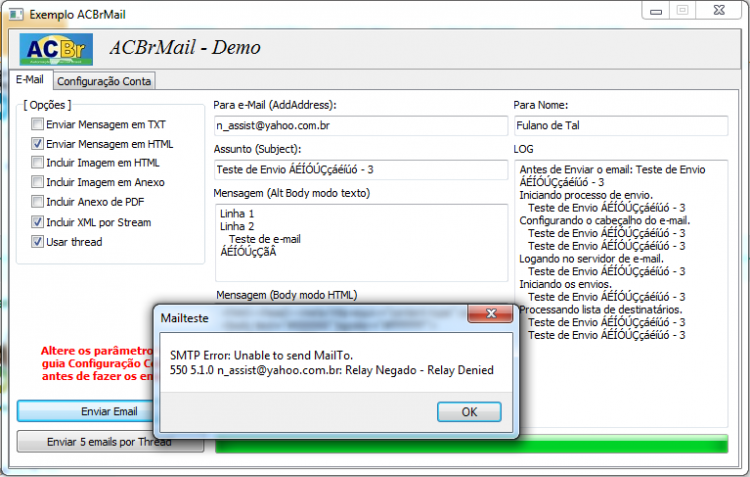Click the 'Relay Negado - Relay Denied' error text

[x=419, y=370]
